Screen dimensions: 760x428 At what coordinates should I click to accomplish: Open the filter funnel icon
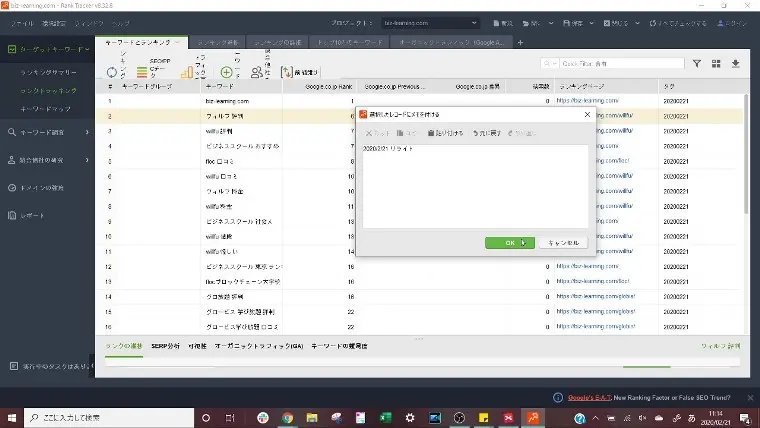[697, 63]
